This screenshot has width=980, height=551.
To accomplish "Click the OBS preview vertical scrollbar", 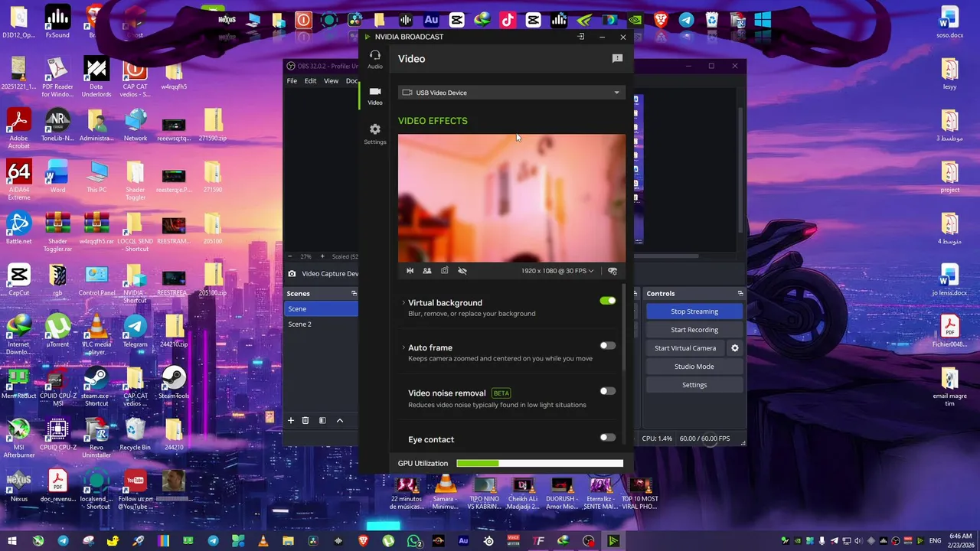I will click(x=740, y=168).
